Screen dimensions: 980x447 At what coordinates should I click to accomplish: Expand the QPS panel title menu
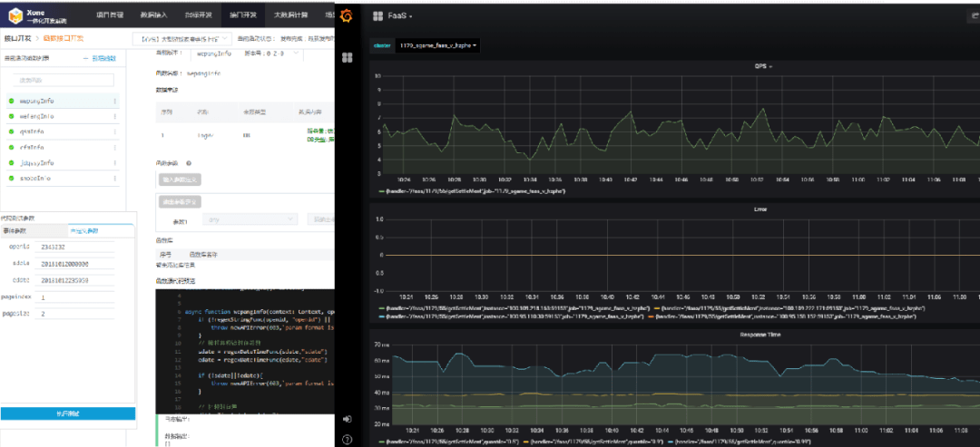(x=761, y=66)
